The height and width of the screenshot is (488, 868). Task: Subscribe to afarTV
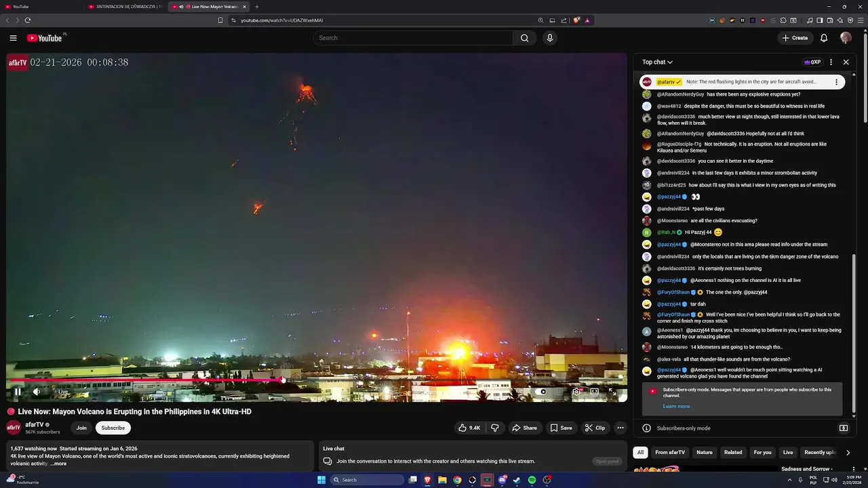pyautogui.click(x=113, y=428)
